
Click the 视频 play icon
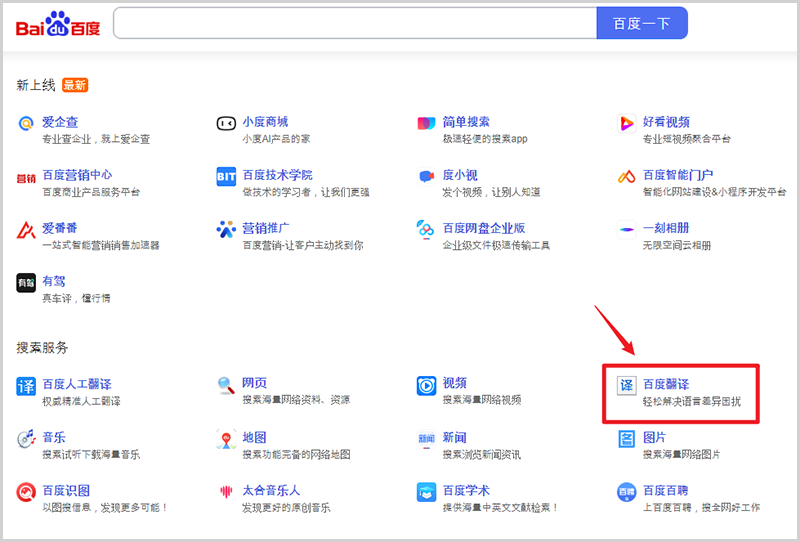[x=426, y=385]
